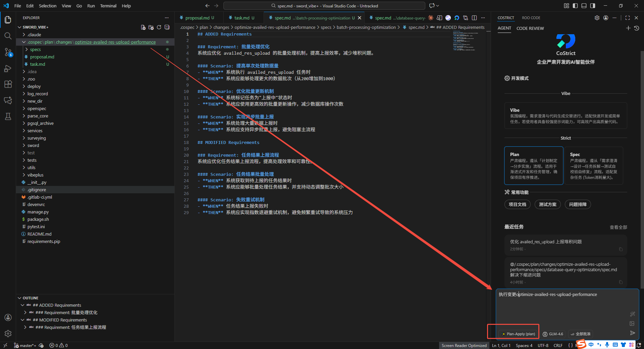
Task: Click the 查看全部 link
Action: click(x=618, y=227)
